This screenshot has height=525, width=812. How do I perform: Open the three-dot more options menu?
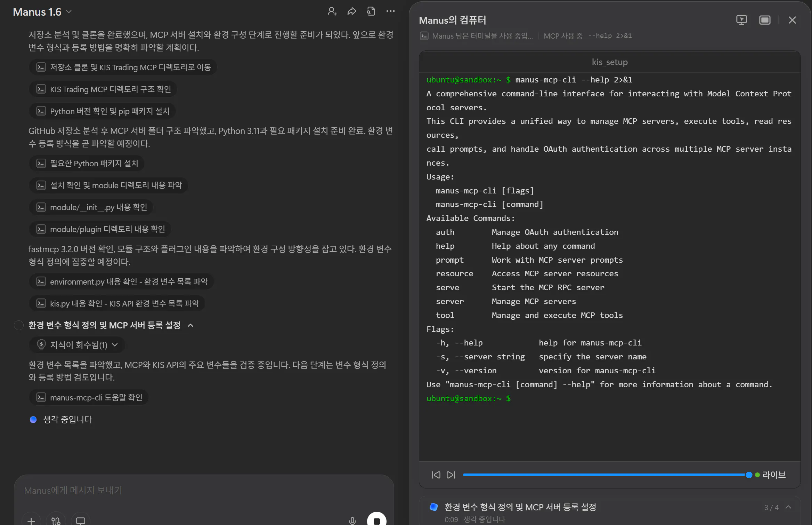point(390,11)
